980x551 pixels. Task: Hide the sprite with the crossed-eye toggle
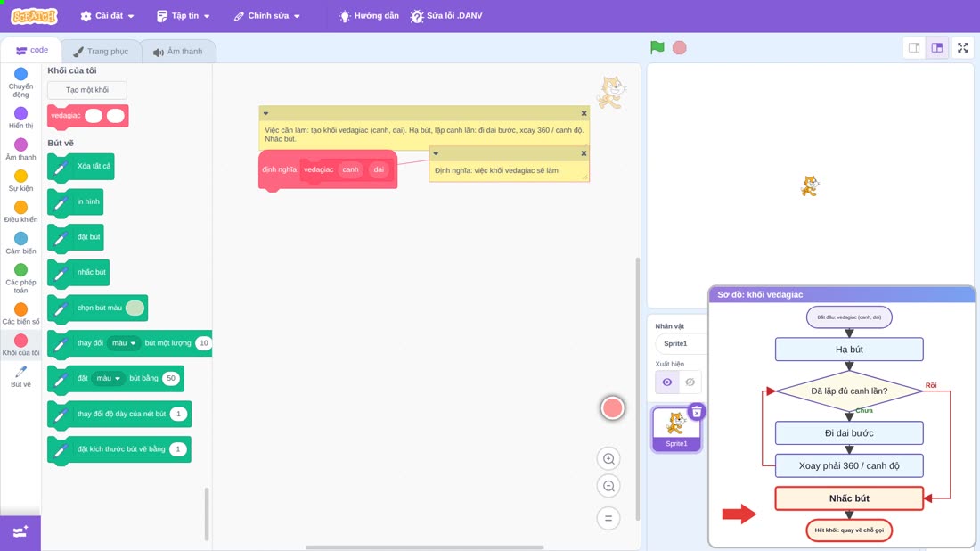tap(690, 382)
